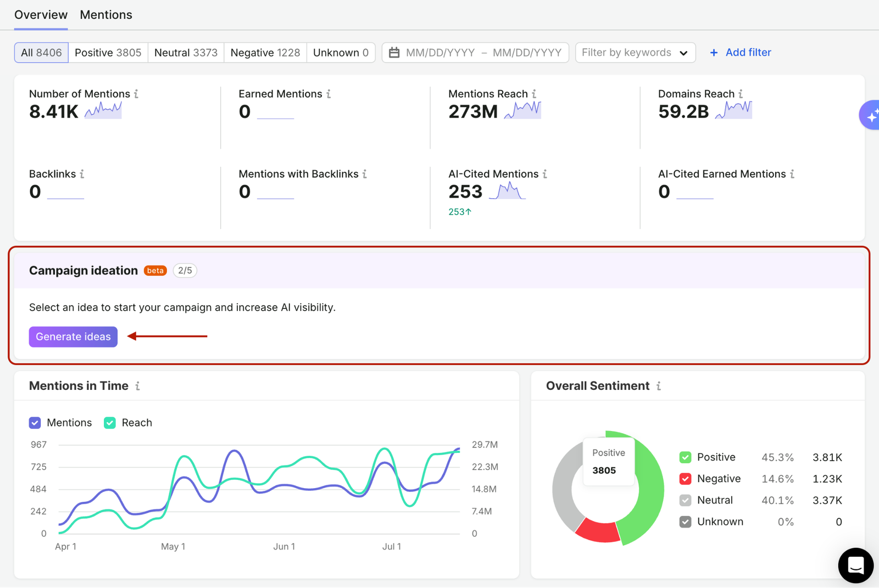Open the AI assistant sparkle button
879x588 pixels.
point(871,115)
